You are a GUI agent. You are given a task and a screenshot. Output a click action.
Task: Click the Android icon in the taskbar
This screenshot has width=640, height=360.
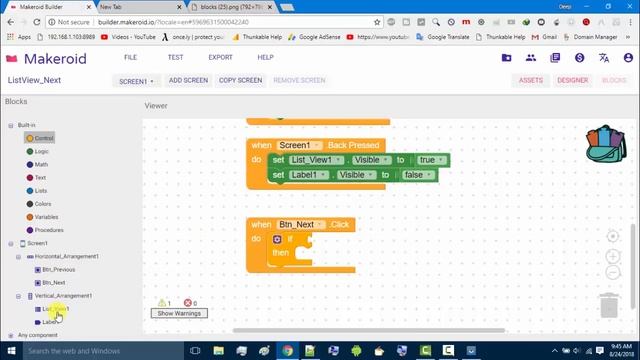[356, 351]
